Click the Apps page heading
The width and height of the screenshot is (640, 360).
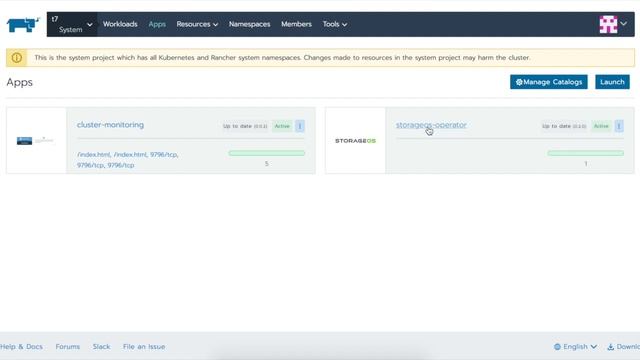point(20,82)
